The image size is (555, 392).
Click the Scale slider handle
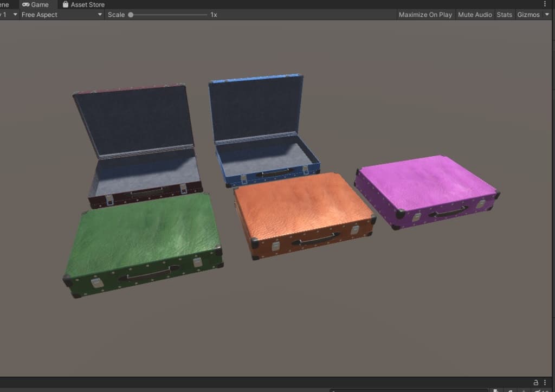coord(131,15)
